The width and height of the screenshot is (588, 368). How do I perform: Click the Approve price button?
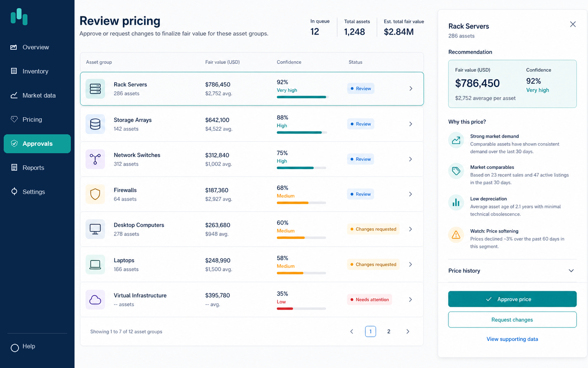click(x=512, y=299)
